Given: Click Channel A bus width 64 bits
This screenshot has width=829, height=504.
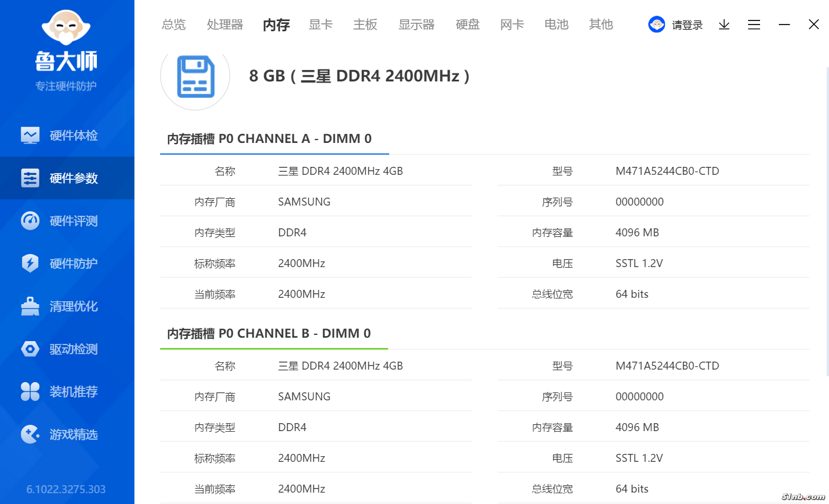Looking at the screenshot, I should [x=632, y=294].
